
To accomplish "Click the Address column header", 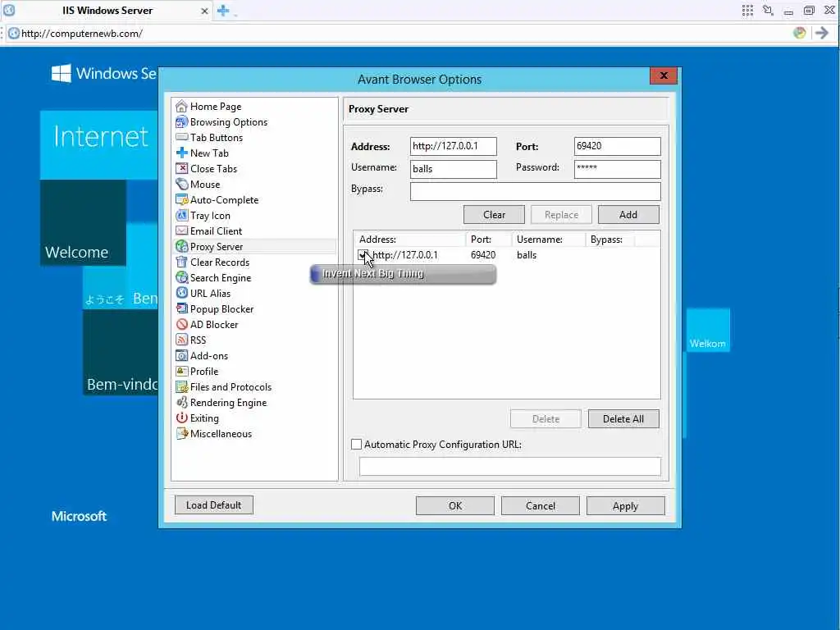I will [x=409, y=240].
